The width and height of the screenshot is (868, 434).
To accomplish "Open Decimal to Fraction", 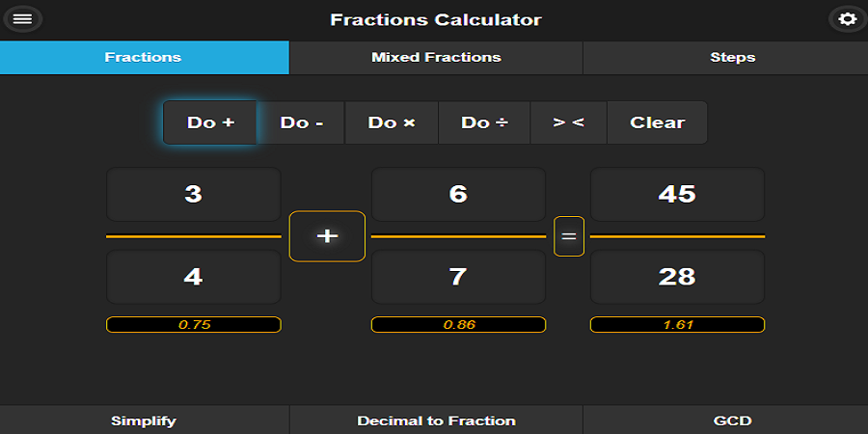I will click(436, 420).
